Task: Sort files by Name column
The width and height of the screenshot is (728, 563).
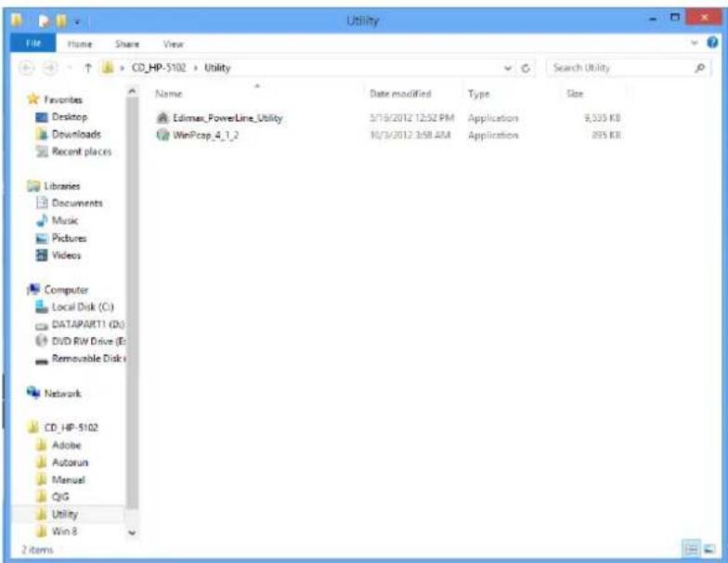Action: [169, 94]
